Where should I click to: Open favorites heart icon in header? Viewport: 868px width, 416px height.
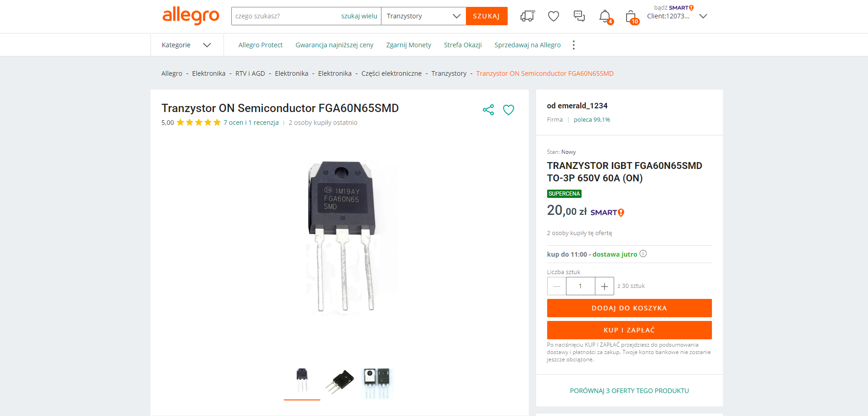(554, 16)
